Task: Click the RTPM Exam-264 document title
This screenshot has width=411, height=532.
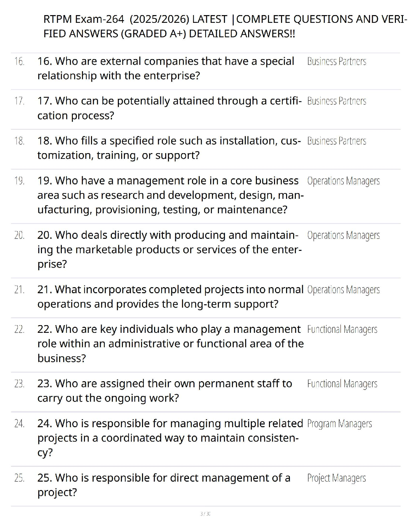Action: coord(225,26)
